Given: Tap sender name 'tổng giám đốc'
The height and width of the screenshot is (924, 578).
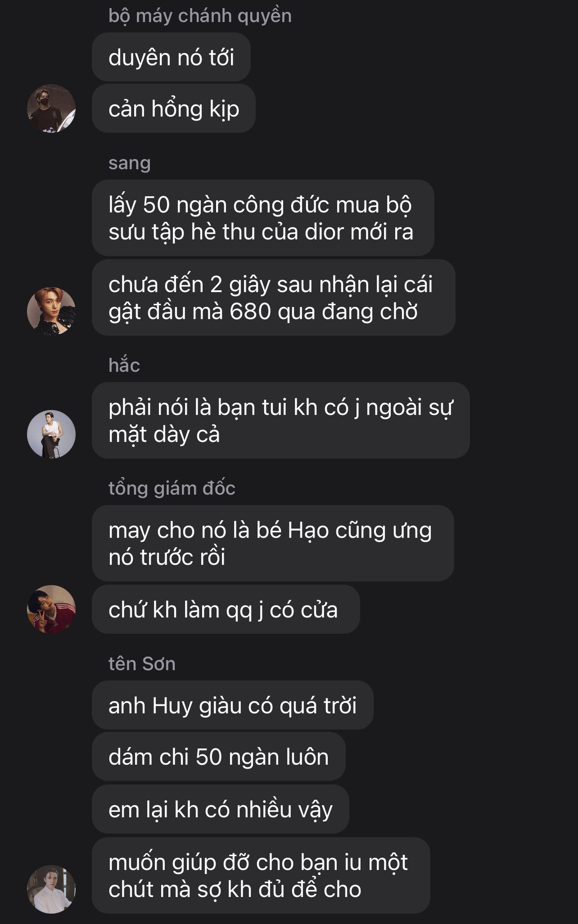Looking at the screenshot, I should point(172,488).
